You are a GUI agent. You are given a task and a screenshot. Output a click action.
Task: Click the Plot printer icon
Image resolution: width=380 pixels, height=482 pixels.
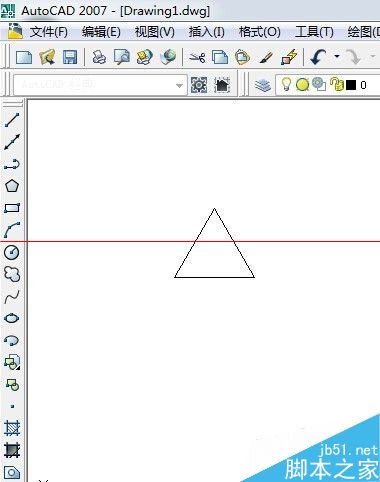click(x=99, y=57)
